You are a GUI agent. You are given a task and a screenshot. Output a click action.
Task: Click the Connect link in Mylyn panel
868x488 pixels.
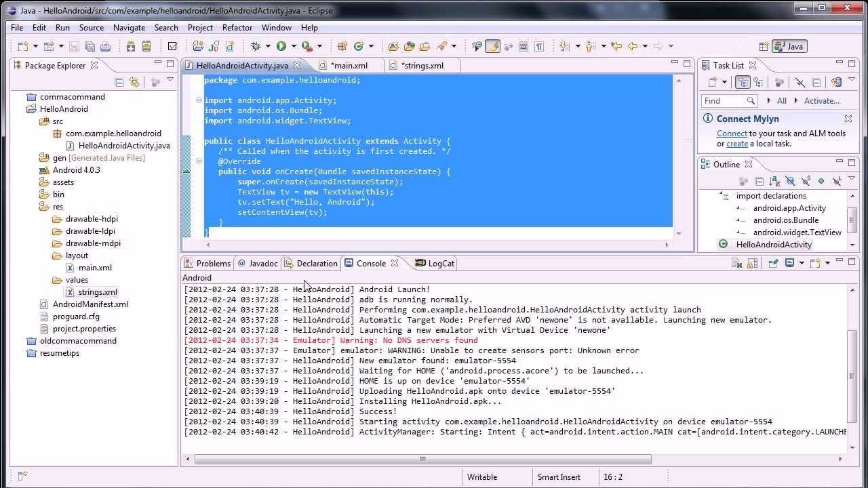[732, 134]
